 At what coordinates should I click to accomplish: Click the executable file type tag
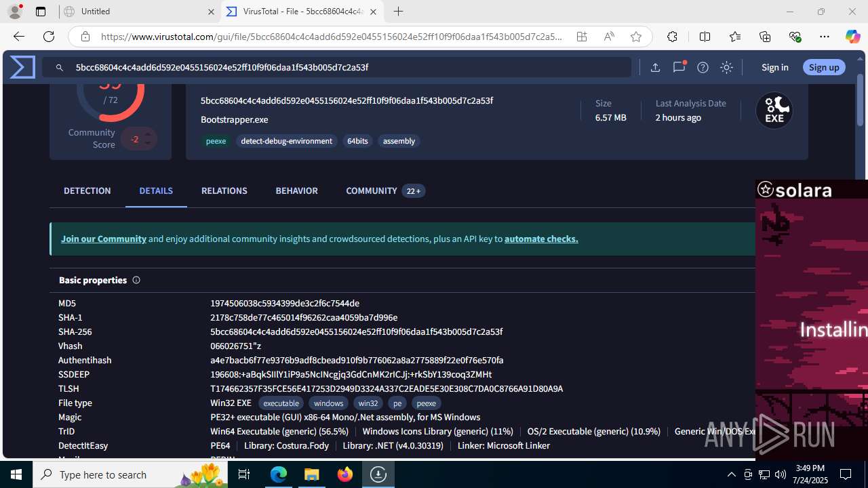[281, 403]
